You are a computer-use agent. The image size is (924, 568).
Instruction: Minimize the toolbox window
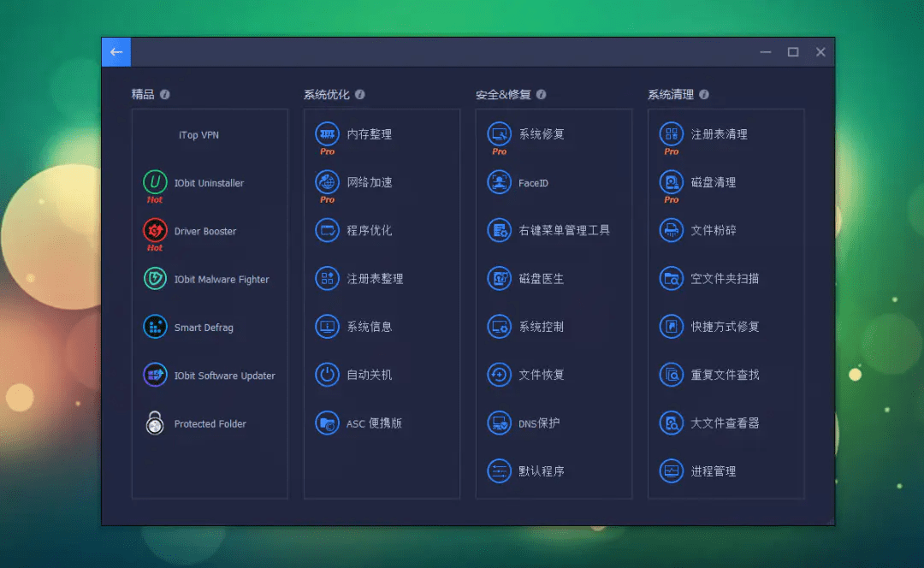coord(766,52)
